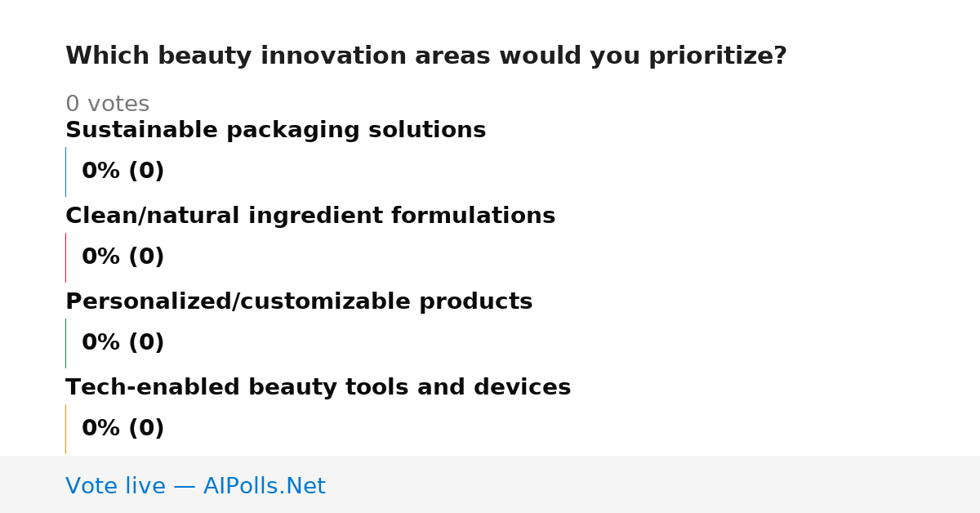The height and width of the screenshot is (513, 980).
Task: Select Sustainable packaging solutions option
Action: (x=275, y=131)
